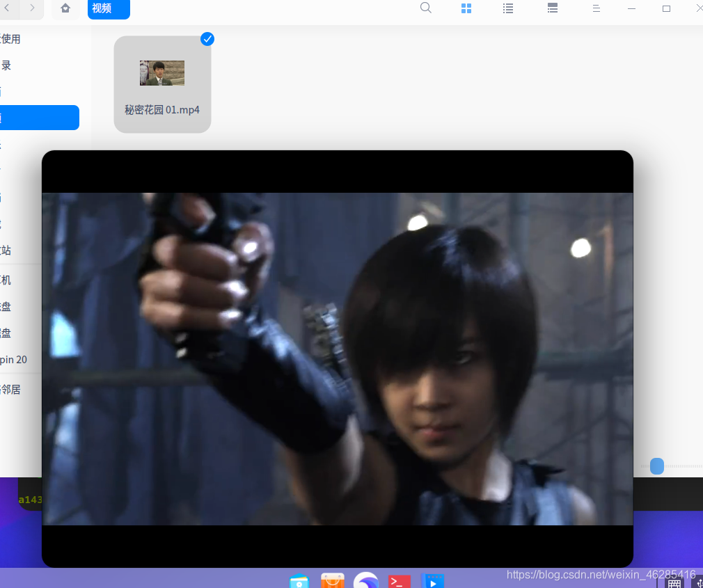
Task: Open the recently used sidebar entry ending in 使用
Action: pos(10,39)
